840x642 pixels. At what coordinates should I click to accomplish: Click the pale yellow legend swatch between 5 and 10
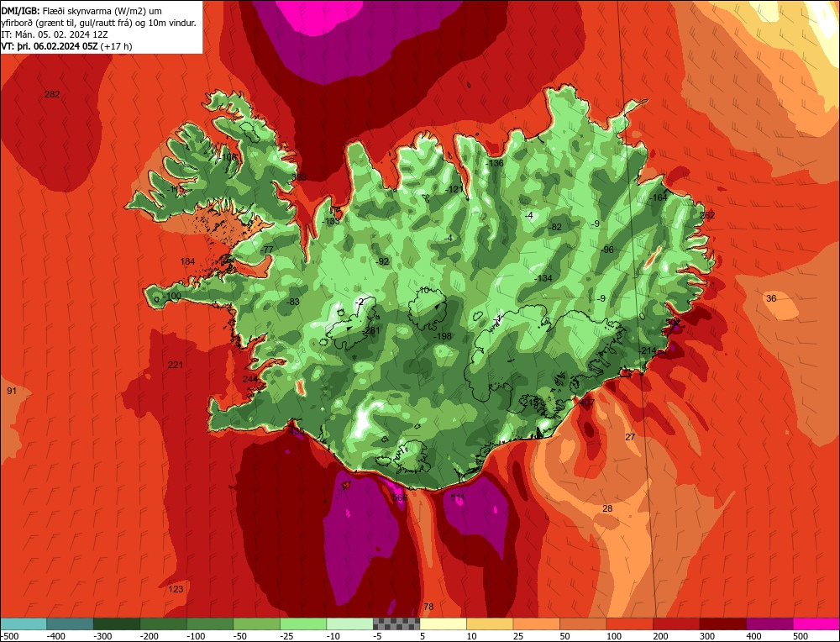(x=443, y=624)
